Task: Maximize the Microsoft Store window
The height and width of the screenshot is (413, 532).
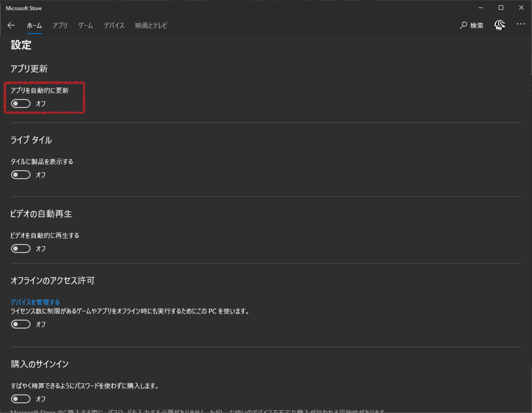Action: 501,8
